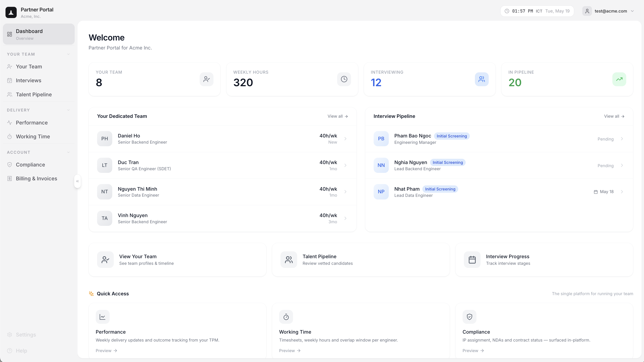
Task: Collapse the DELIVERY sidebar section
Action: click(69, 110)
